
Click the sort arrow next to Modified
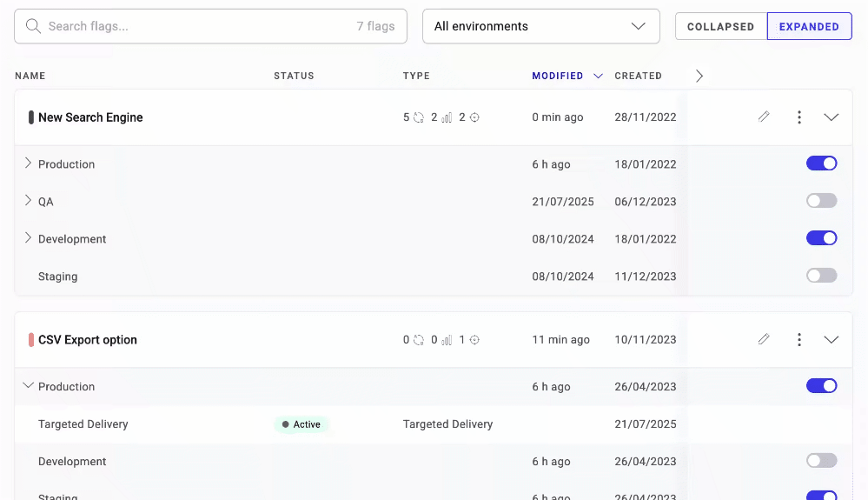(x=598, y=76)
